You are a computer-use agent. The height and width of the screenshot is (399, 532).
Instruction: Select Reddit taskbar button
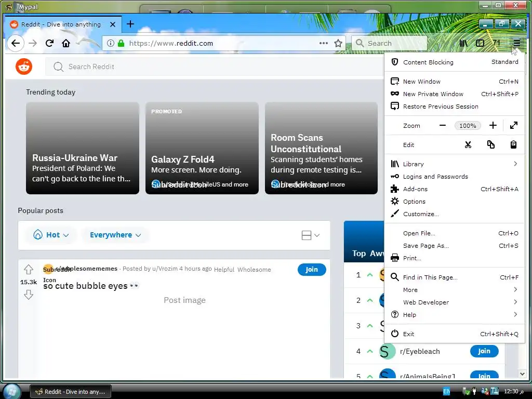[x=71, y=392]
